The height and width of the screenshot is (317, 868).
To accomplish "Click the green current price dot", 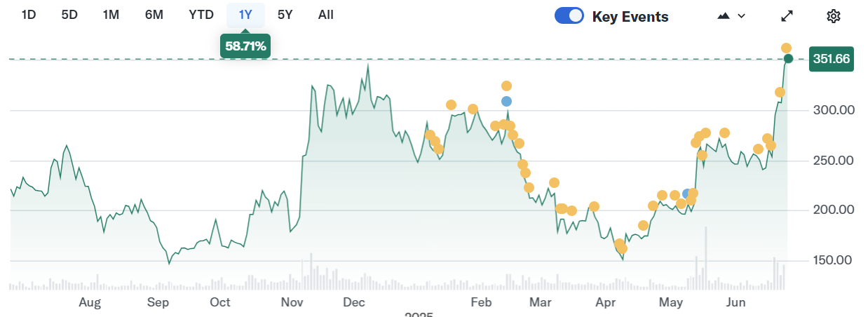I will coord(788,58).
